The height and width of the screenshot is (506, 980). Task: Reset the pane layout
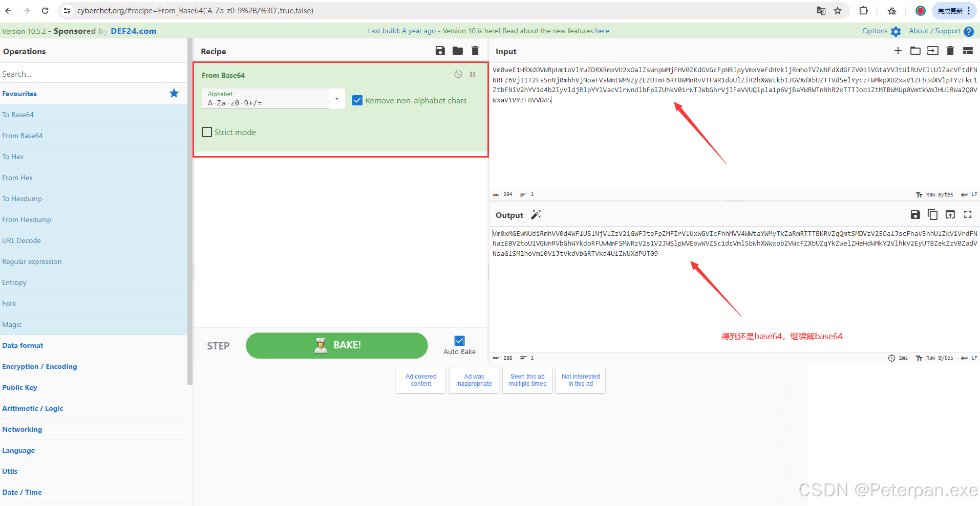click(x=968, y=51)
